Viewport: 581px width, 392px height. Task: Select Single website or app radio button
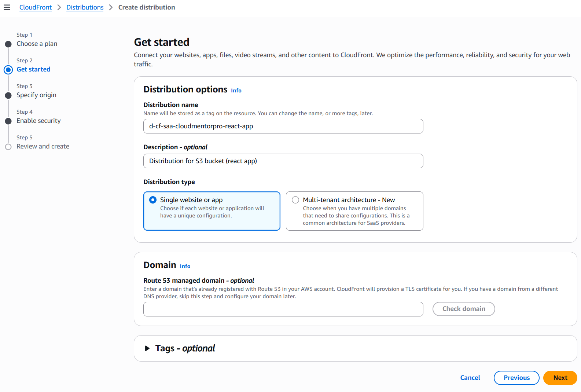153,200
